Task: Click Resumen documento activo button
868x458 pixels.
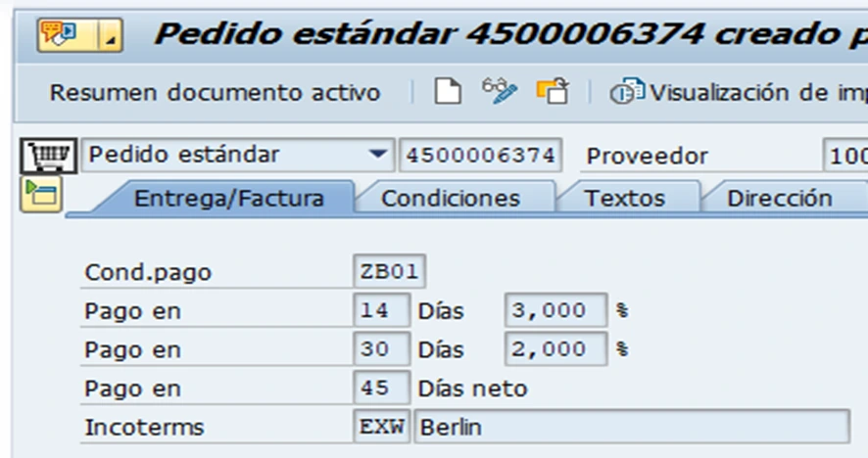Action: click(215, 92)
